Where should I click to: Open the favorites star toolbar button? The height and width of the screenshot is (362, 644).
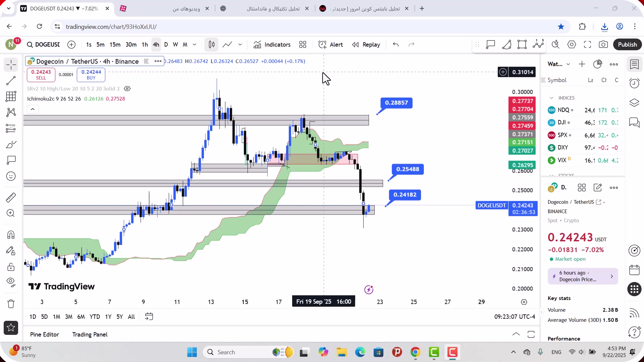pyautogui.click(x=11, y=328)
